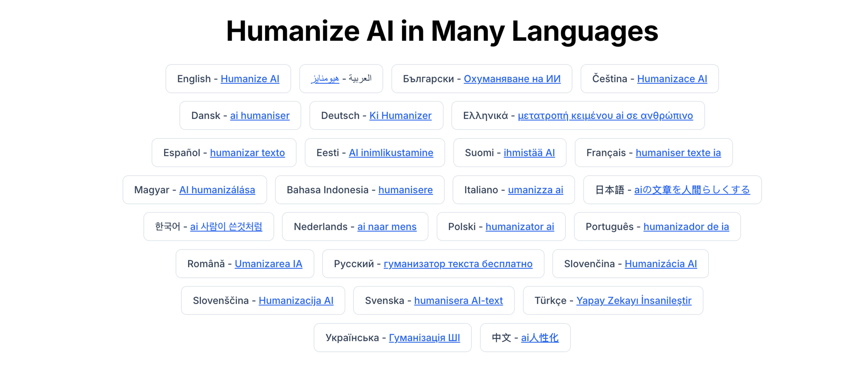Screen dimensions: 868x370
Task: Open the Italiano 'umanizza ai' link
Action: pyautogui.click(x=535, y=190)
